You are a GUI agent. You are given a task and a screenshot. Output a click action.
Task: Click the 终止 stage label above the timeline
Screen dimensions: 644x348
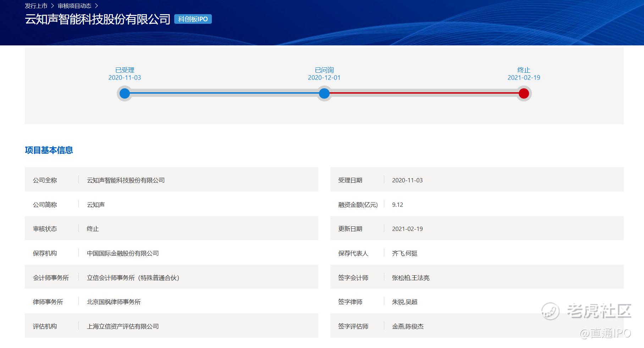(x=524, y=70)
